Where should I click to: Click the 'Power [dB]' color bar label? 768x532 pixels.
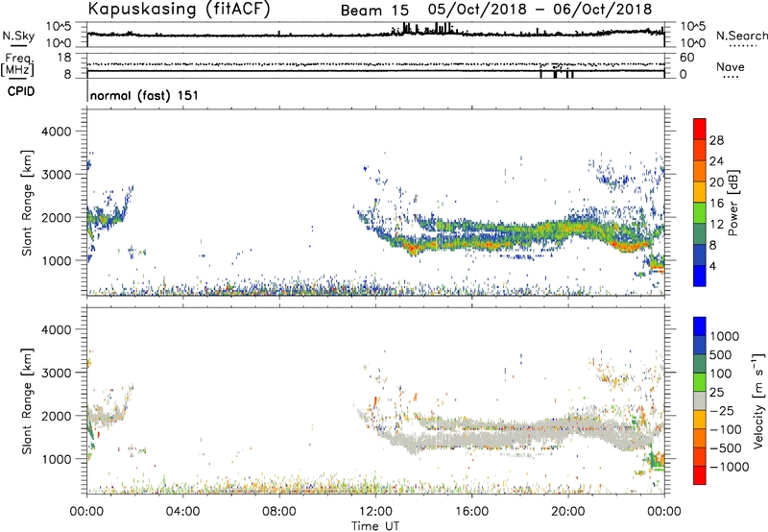pos(732,203)
